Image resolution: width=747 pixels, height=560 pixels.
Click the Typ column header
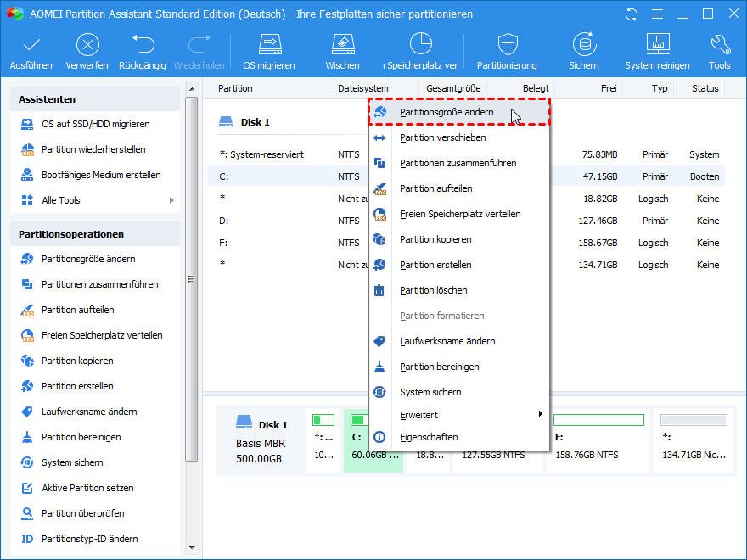(660, 88)
